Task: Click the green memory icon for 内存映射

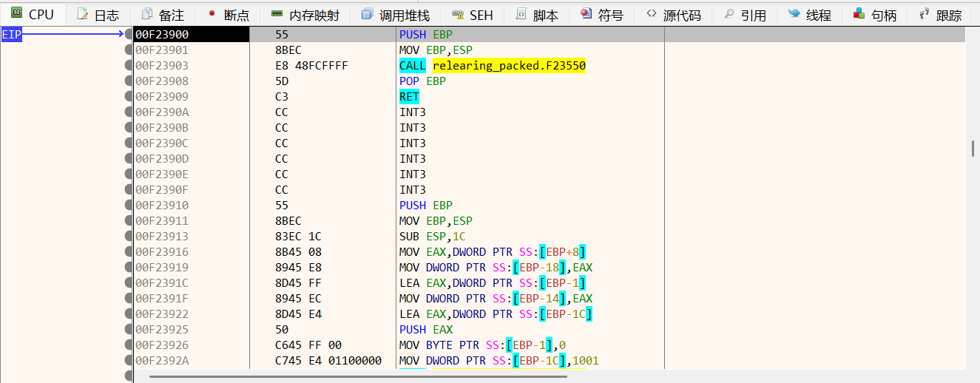Action: pyautogui.click(x=277, y=14)
